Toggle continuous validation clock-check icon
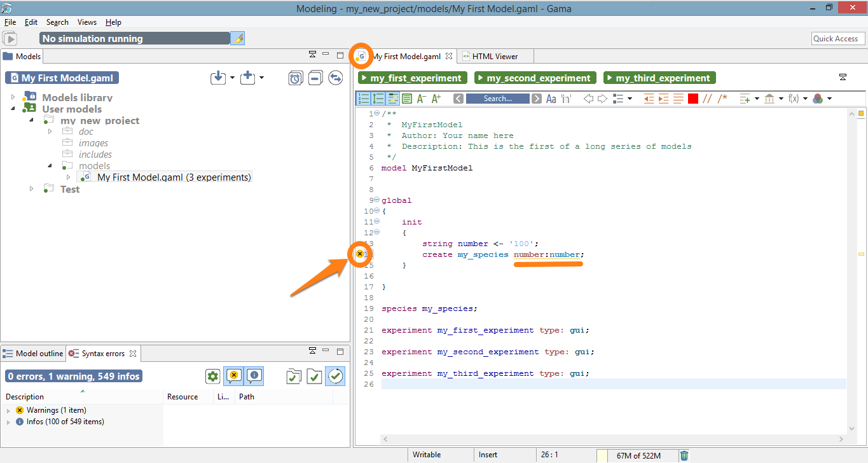The height and width of the screenshot is (463, 868). (335, 376)
